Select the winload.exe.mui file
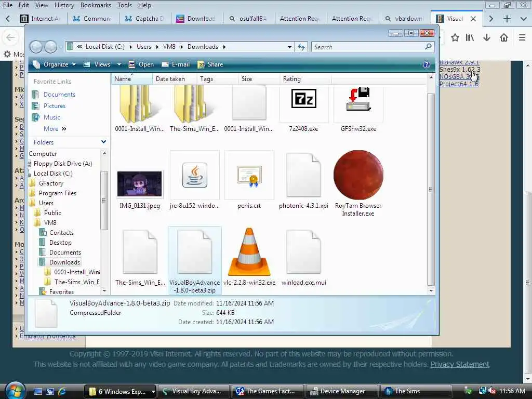The image size is (532, 399). [x=303, y=252]
